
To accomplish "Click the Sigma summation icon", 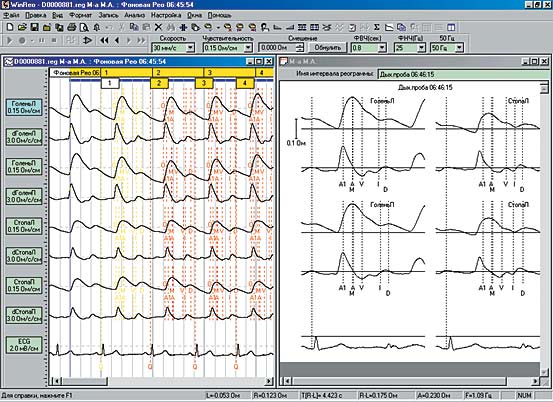I will pos(377,27).
